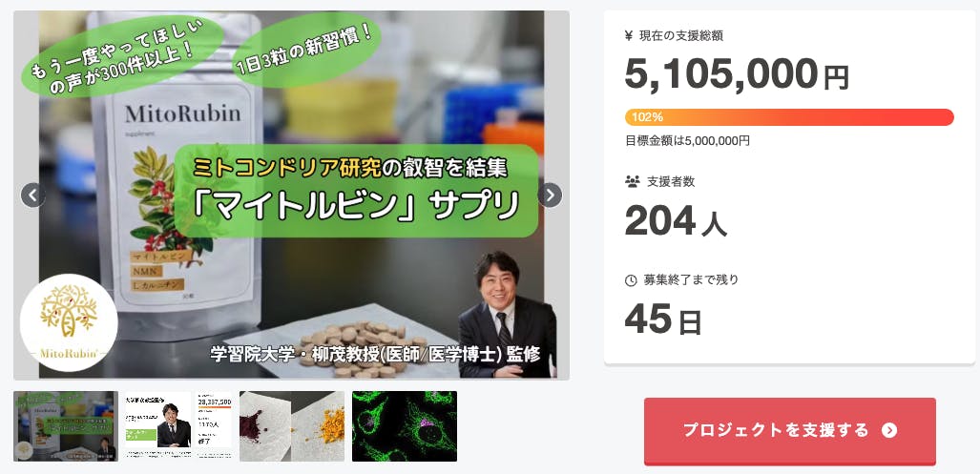
Task: Click the MitoRubin tree logo circle
Action: click(68, 322)
